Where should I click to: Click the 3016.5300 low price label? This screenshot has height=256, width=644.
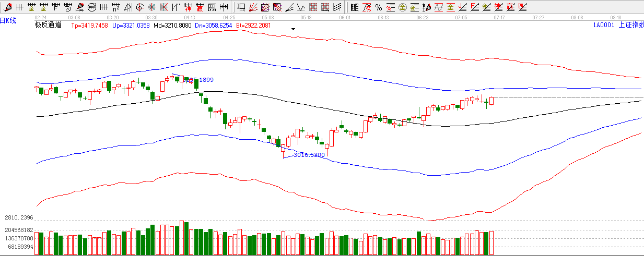coord(309,155)
